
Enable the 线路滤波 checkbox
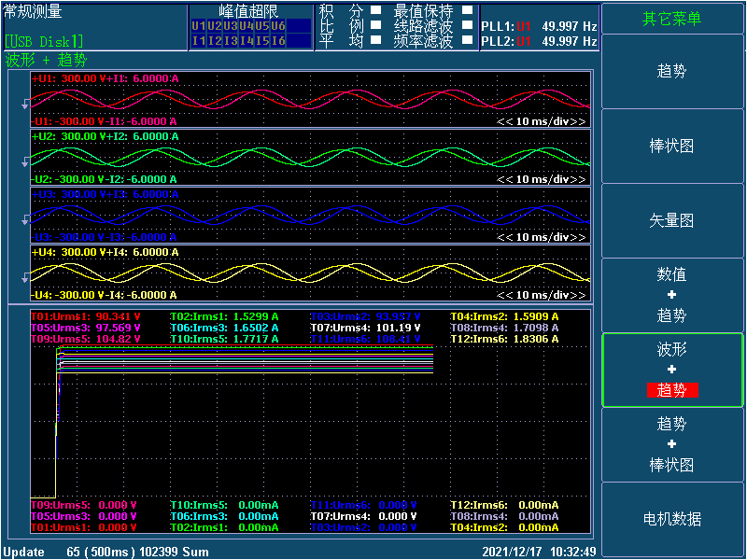point(468,26)
